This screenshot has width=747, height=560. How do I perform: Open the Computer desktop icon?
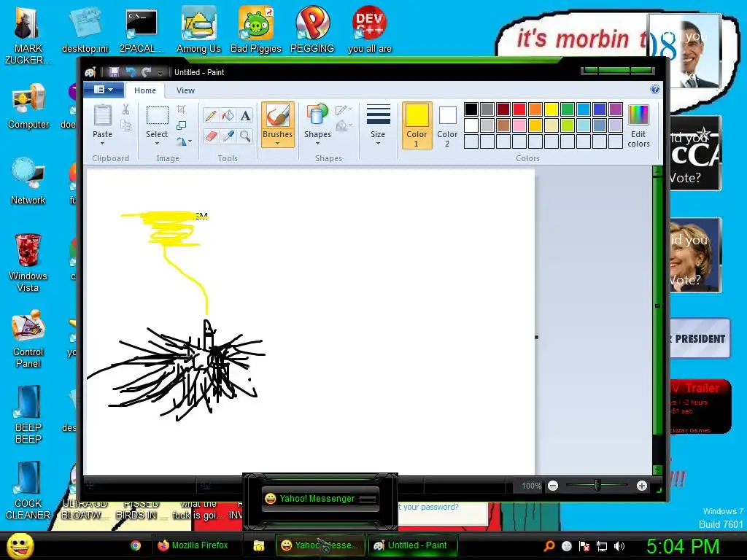tap(28, 106)
